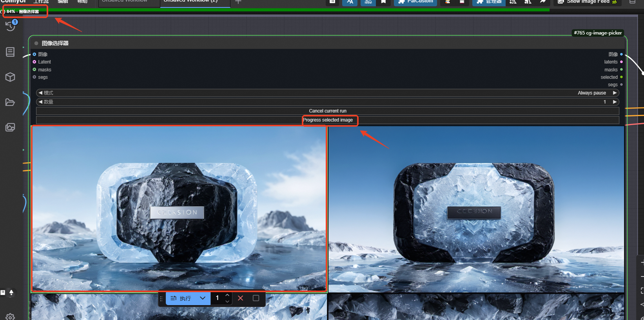Cancel the run with red X icon
The height and width of the screenshot is (320, 644).
[x=241, y=298]
